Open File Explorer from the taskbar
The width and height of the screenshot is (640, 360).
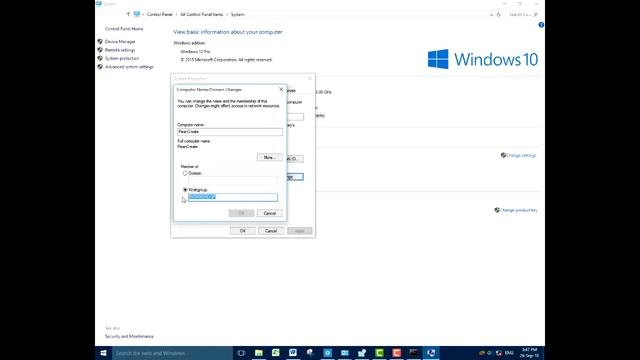(x=259, y=353)
